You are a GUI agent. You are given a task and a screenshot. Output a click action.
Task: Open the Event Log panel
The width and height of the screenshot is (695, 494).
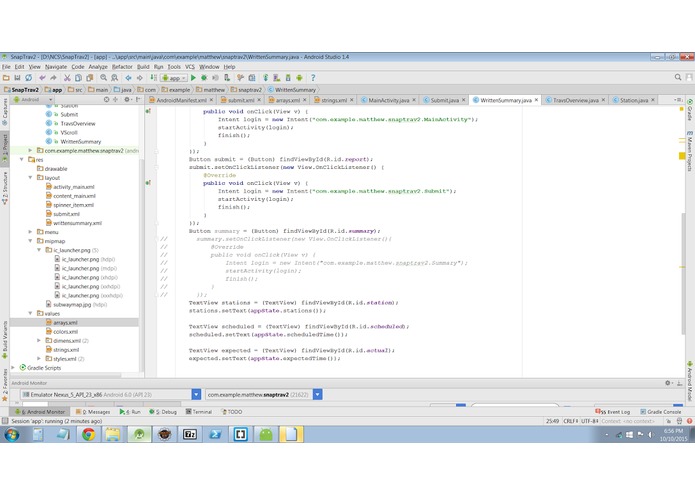coord(612,412)
